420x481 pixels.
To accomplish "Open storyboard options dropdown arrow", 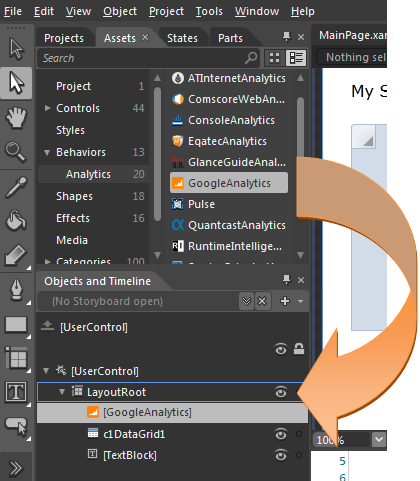I will [300, 302].
